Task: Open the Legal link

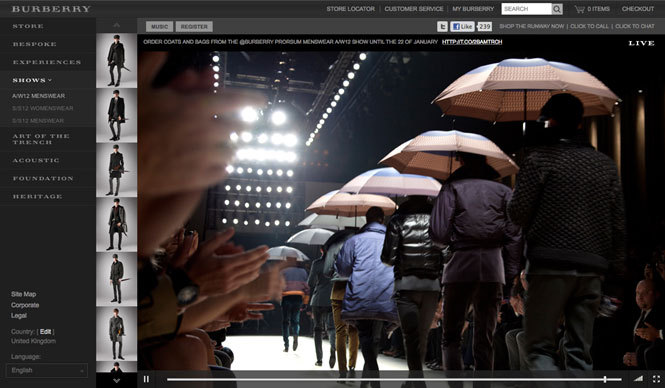Action: [19, 316]
